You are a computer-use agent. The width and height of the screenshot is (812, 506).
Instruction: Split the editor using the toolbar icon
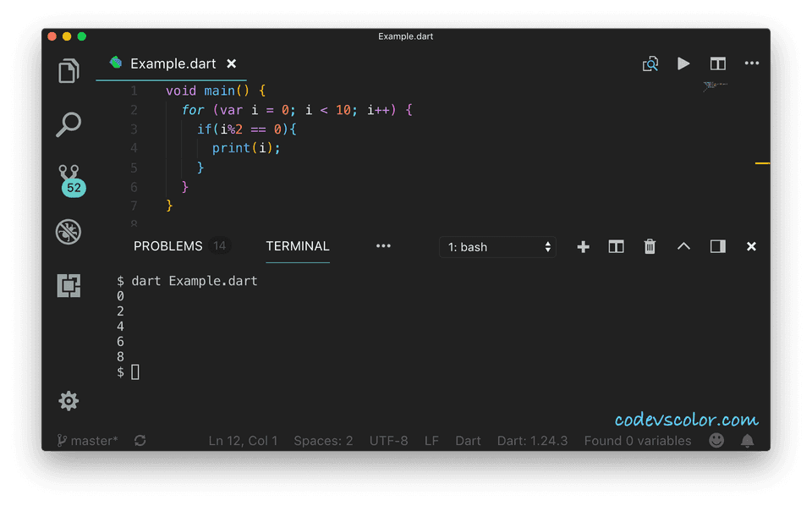[717, 63]
